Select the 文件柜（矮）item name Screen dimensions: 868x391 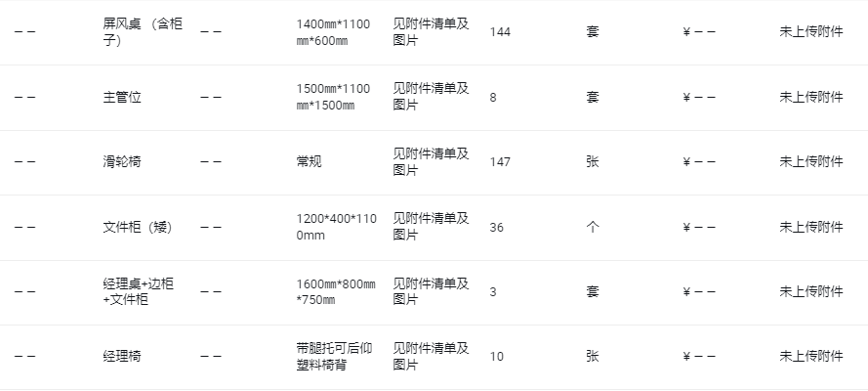[138, 227]
